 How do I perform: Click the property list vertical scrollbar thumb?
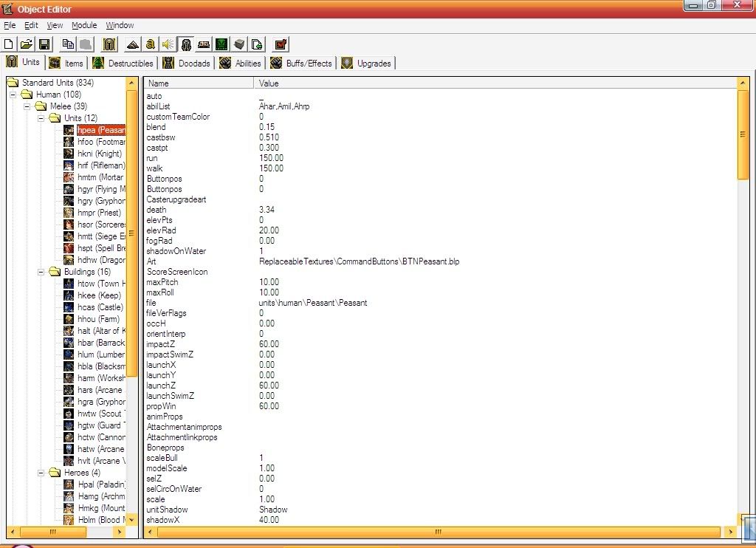click(743, 134)
